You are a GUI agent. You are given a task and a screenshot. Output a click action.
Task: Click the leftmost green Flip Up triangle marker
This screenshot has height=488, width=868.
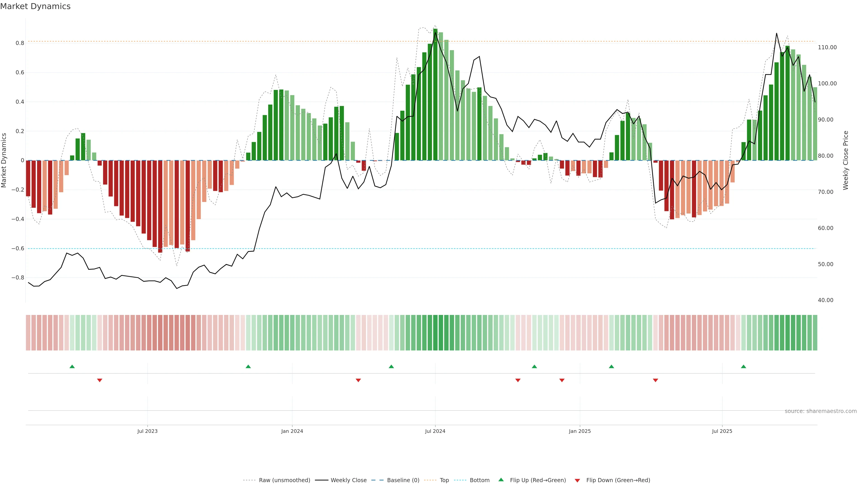coord(72,366)
